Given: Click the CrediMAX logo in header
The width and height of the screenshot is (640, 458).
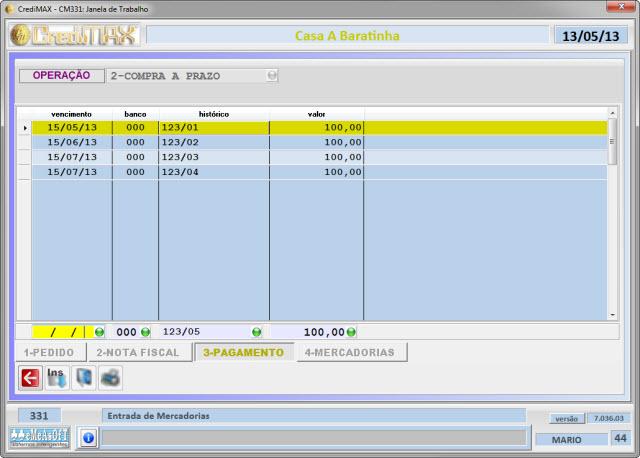Looking at the screenshot, I should (73, 36).
